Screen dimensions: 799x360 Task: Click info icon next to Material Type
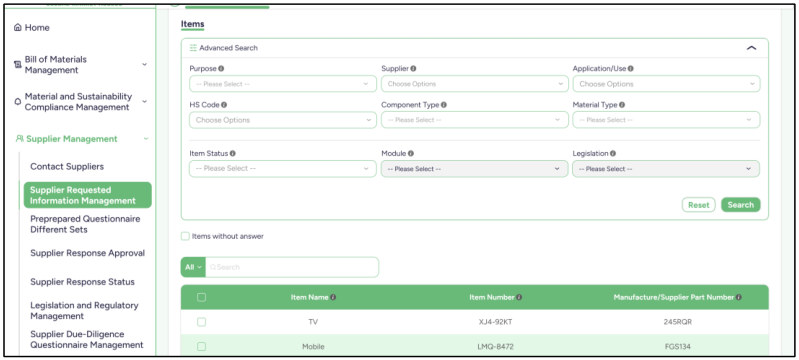click(x=622, y=105)
